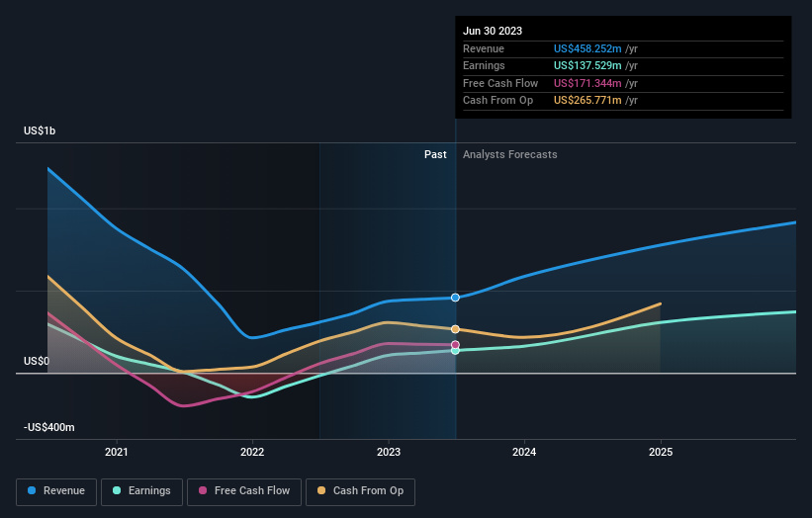Screen dimensions: 812x518
Task: Select the 2024 x-axis label
Action: [524, 452]
